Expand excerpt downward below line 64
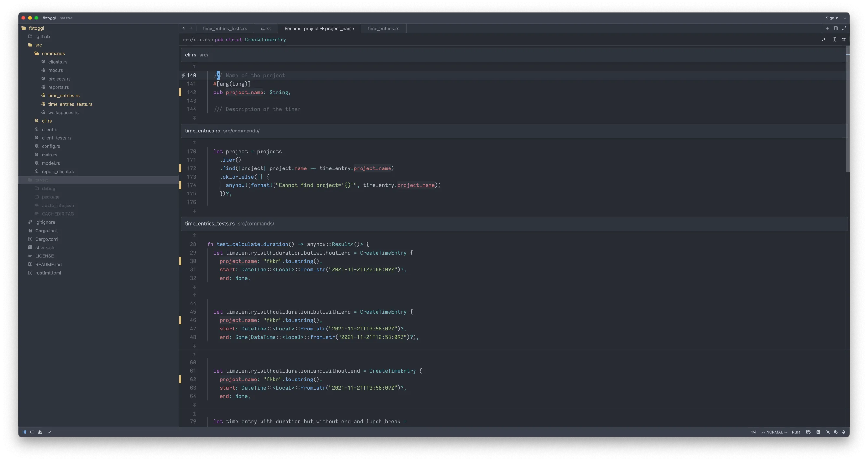The image size is (868, 461). (194, 405)
